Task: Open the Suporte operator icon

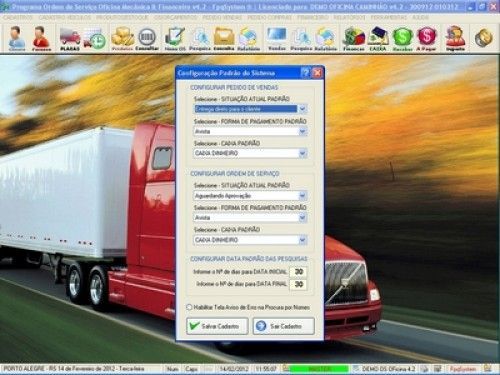Action: point(455,39)
